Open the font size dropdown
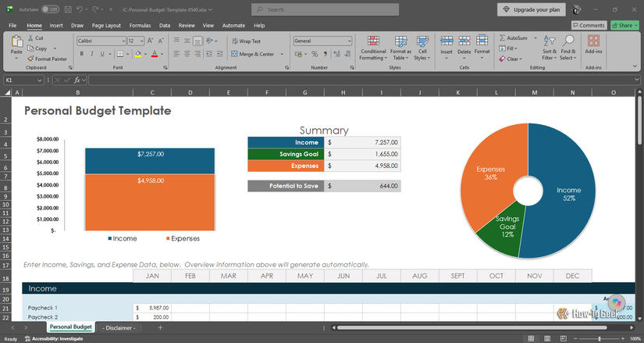The height and width of the screenshot is (343, 644). click(142, 41)
